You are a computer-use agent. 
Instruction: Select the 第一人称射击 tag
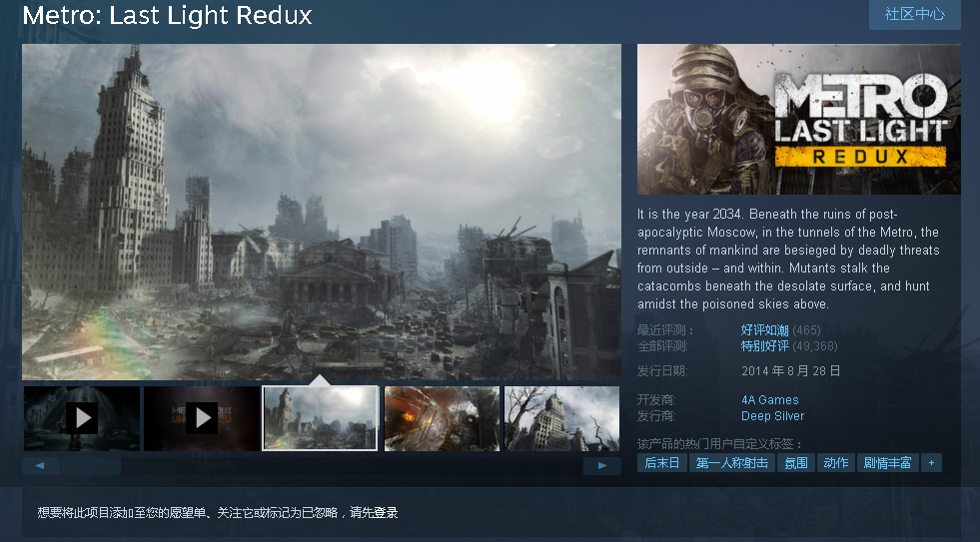click(732, 463)
